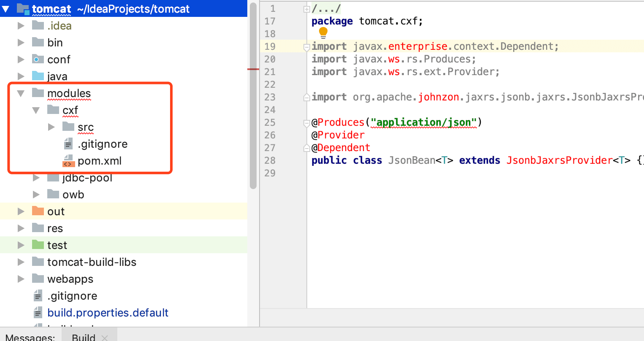Click the pom.xml file icon
The height and width of the screenshot is (341, 644).
68,161
